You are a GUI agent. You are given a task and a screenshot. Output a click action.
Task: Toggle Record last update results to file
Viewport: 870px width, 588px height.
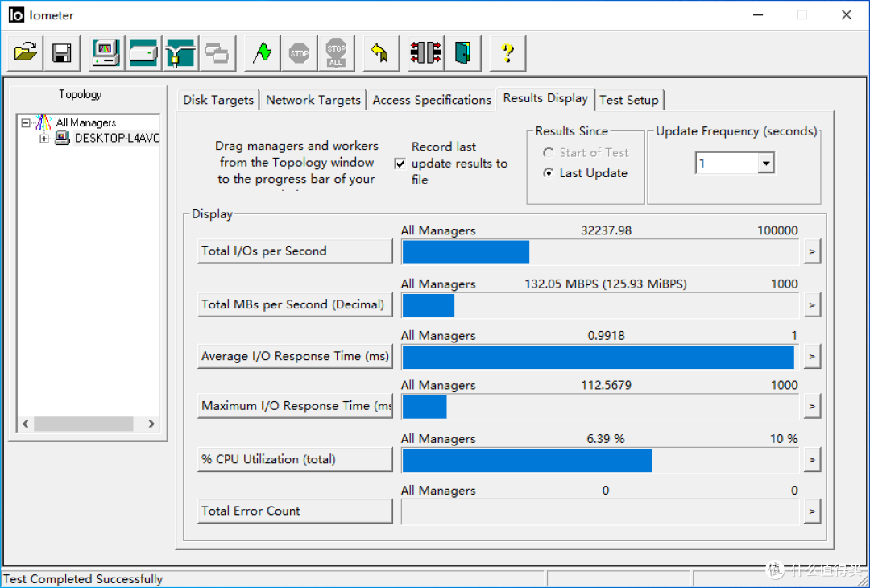pos(400,164)
